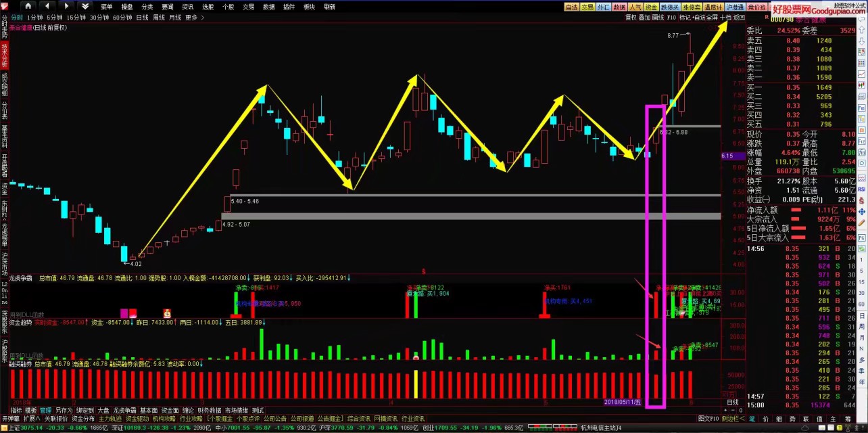The height and width of the screenshot is (433, 868).
Task: Go forward with the right arrow icon
Action: tap(64, 7)
